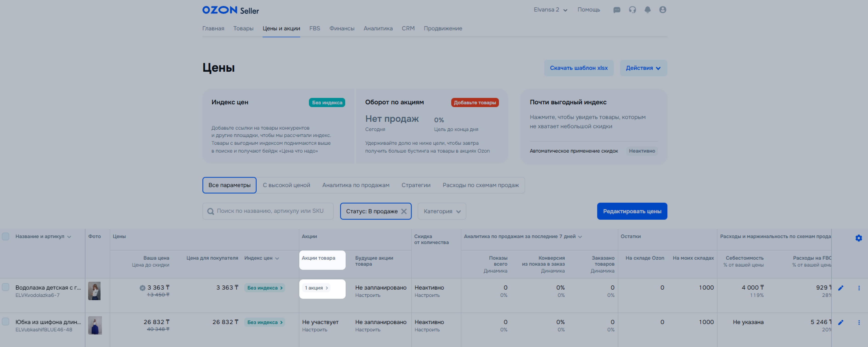Click Настроить under future promotions for Юбка
Image resolution: width=868 pixels, height=347 pixels.
[368, 330]
